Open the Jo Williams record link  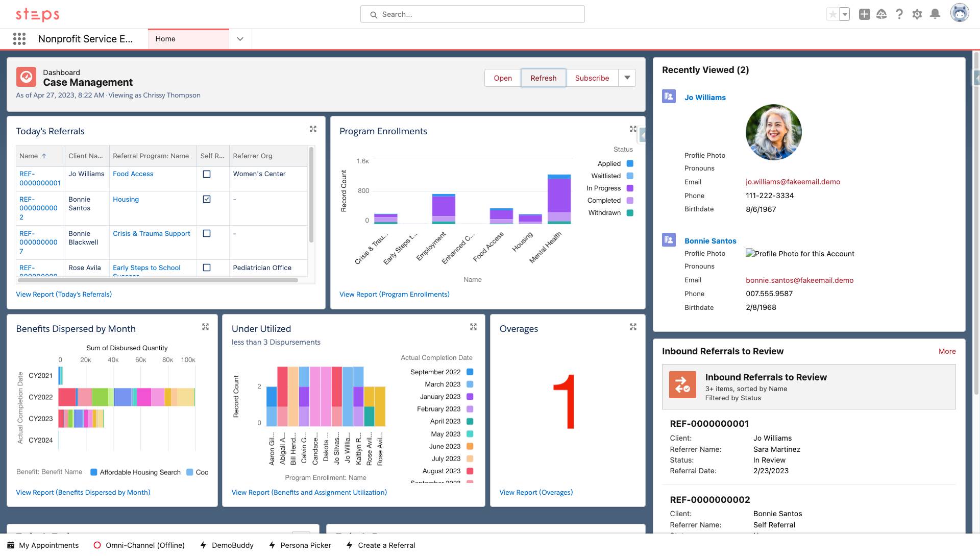705,97
